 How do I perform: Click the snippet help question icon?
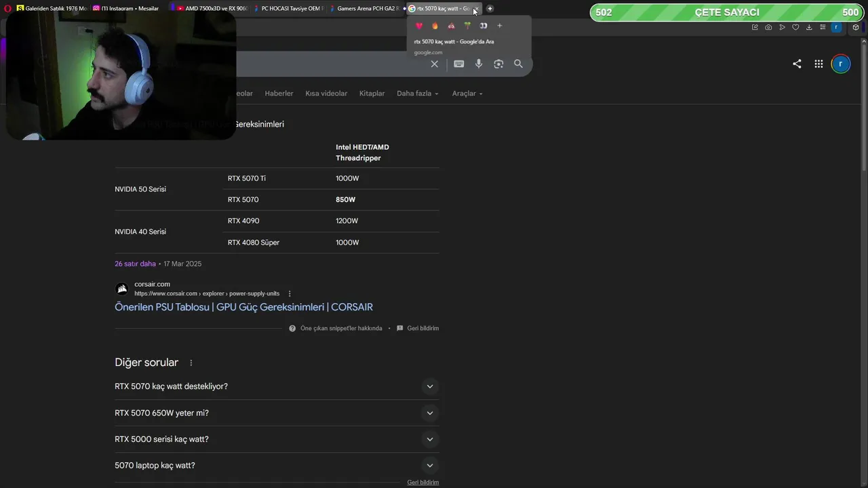coord(292,328)
